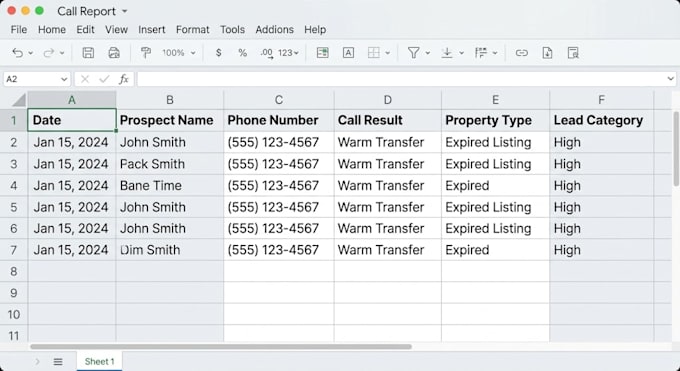The width and height of the screenshot is (680, 371).
Task: Click the fx insert function icon
Action: point(124,79)
